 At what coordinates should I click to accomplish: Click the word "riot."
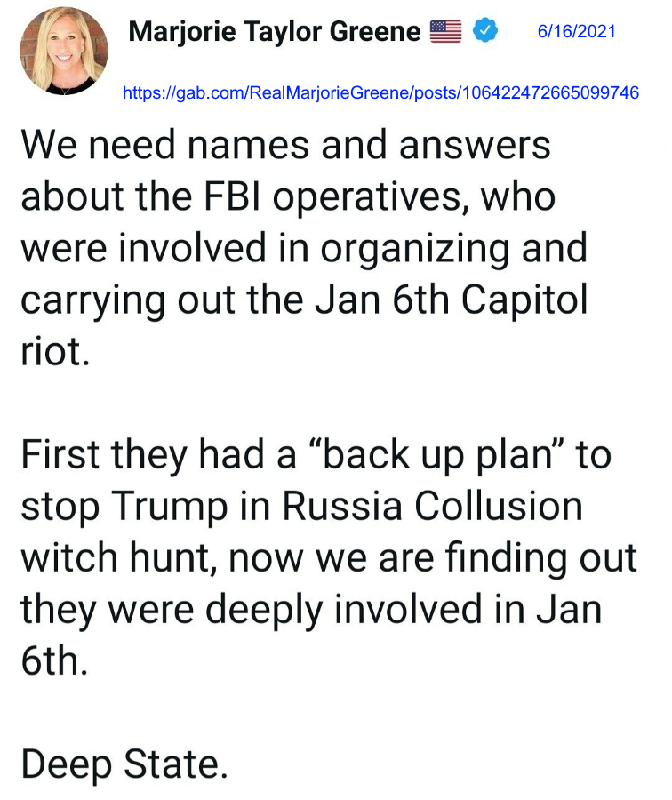coord(55,352)
